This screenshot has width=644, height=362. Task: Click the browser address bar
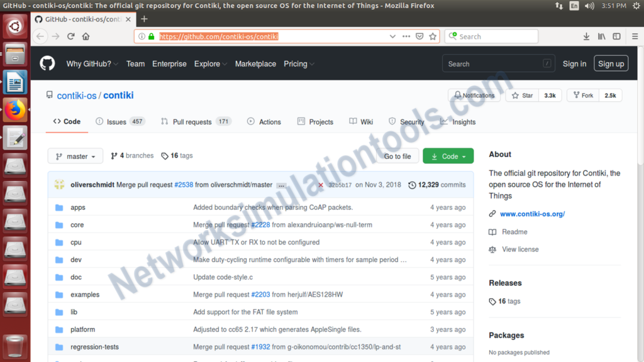[252, 36]
